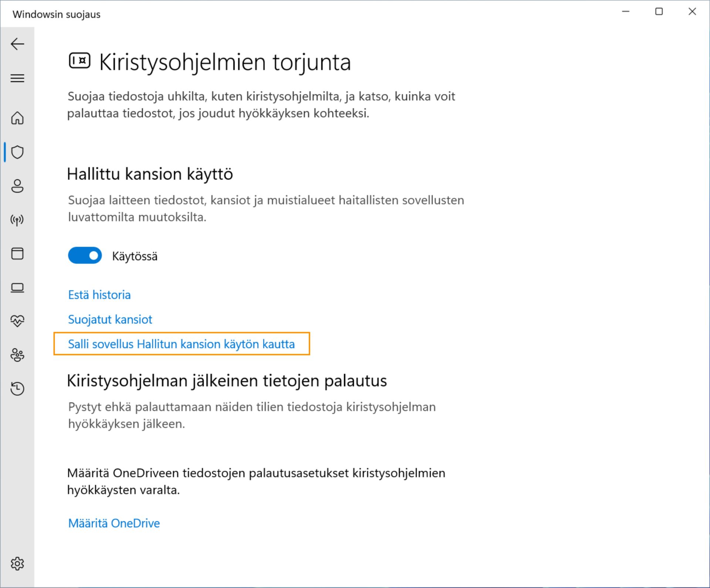Open Protection history clock icon
710x588 pixels.
coord(17,389)
